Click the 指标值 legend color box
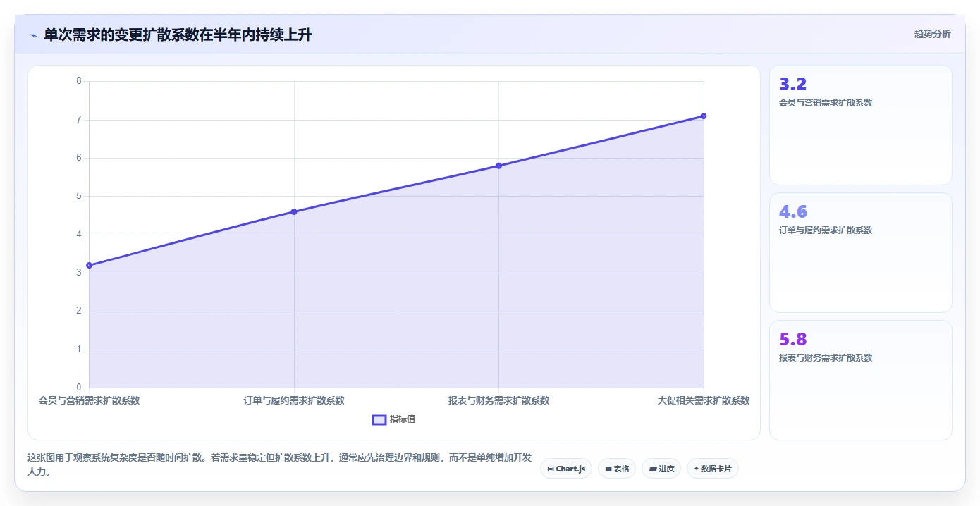Screen dimensions: 980x506 click(x=379, y=420)
